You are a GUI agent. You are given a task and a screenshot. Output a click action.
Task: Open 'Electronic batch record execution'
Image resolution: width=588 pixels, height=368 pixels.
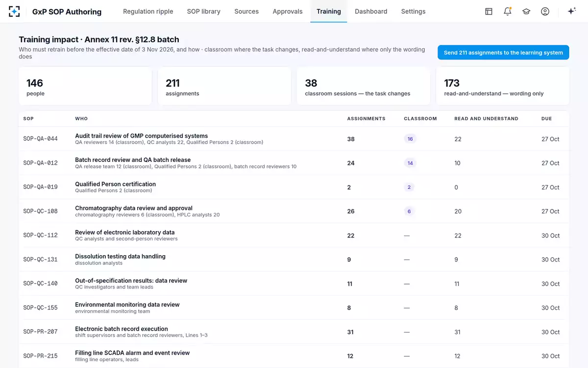point(122,329)
